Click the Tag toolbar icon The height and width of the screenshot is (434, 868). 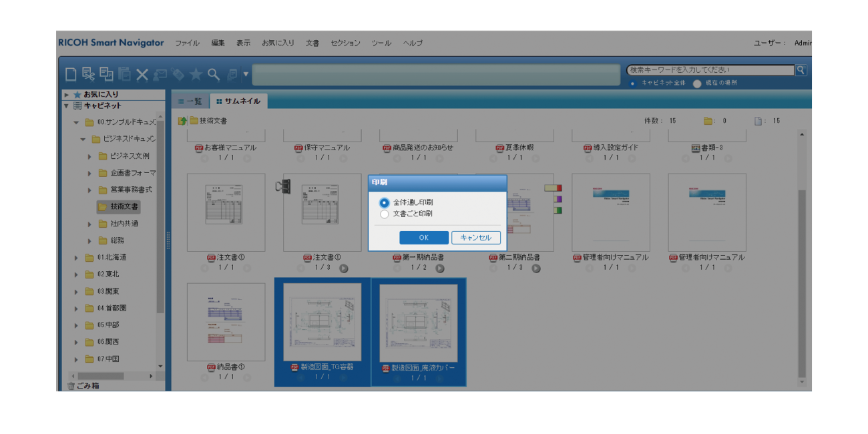[177, 71]
